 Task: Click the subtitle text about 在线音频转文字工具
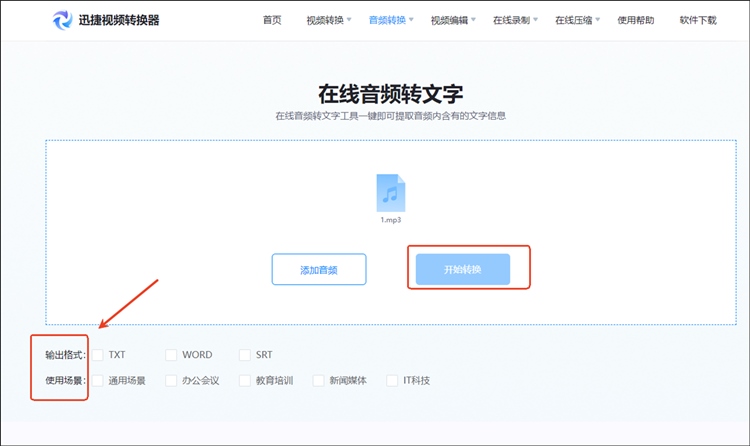click(x=391, y=116)
